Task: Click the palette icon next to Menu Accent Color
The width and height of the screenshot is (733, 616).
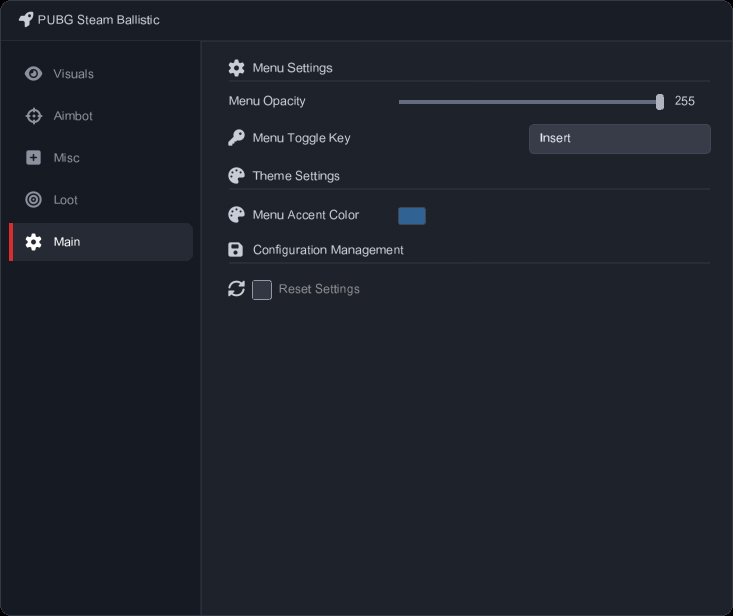Action: tap(236, 215)
